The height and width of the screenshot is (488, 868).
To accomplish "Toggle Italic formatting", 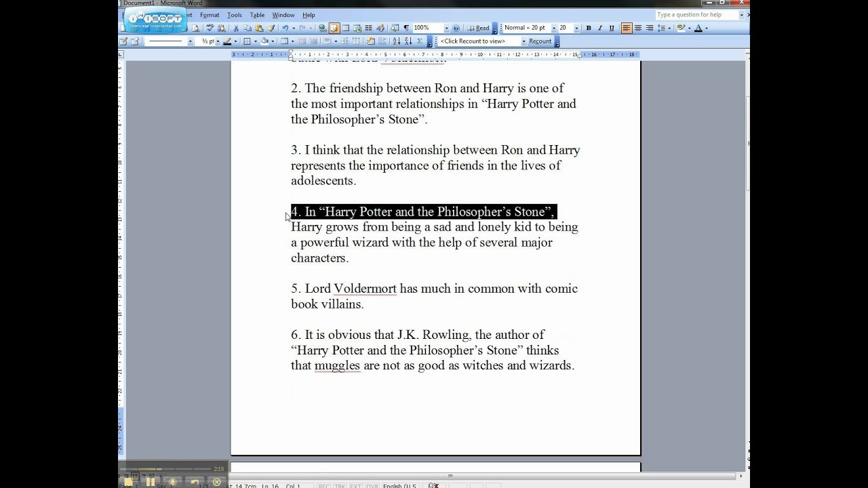I will tap(600, 28).
